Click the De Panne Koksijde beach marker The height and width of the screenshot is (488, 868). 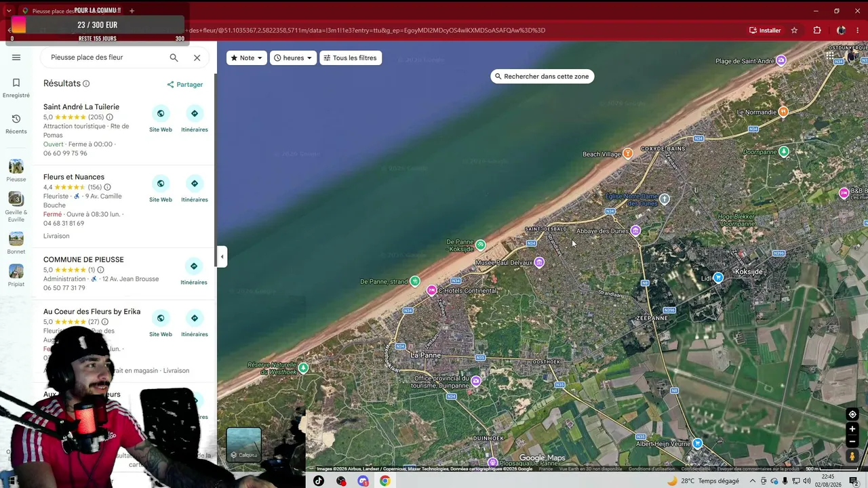tap(480, 245)
